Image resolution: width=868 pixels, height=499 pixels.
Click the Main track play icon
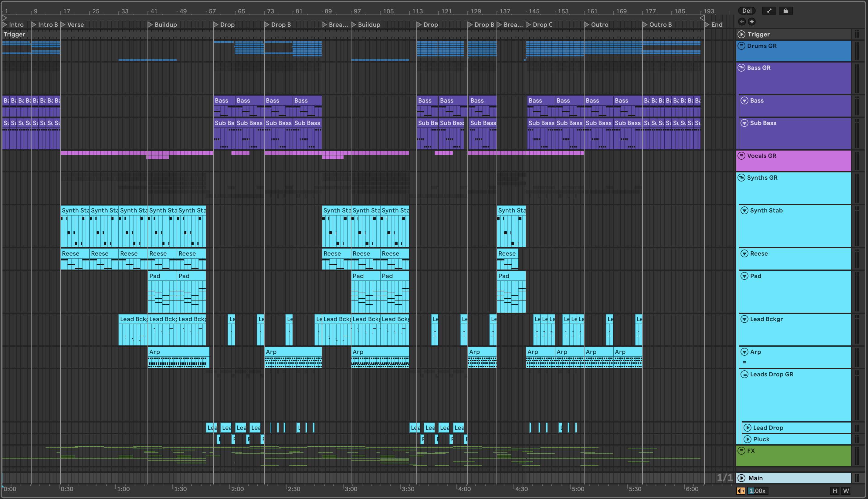(x=741, y=478)
